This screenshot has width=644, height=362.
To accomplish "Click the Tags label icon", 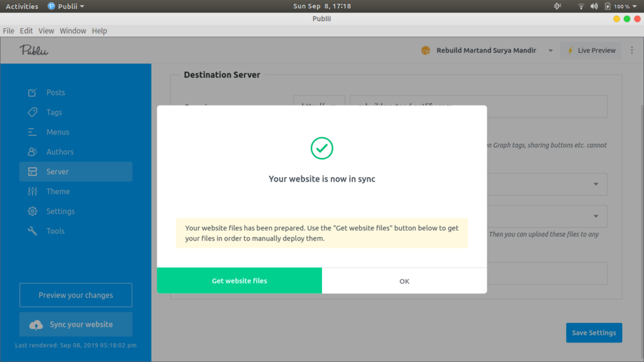I will 32,112.
